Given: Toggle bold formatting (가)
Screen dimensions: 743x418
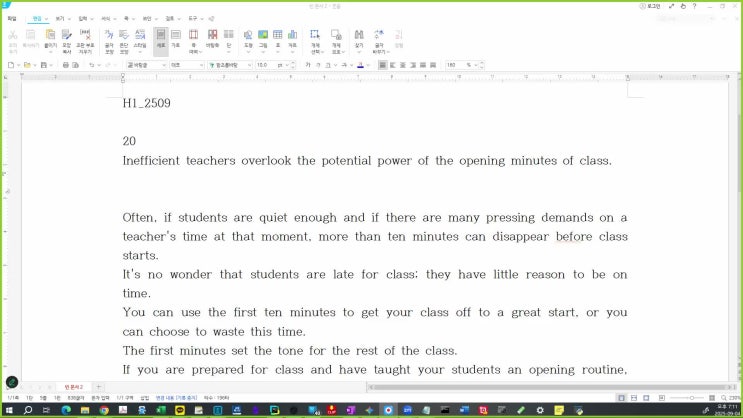Looking at the screenshot, I should tap(307, 65).
